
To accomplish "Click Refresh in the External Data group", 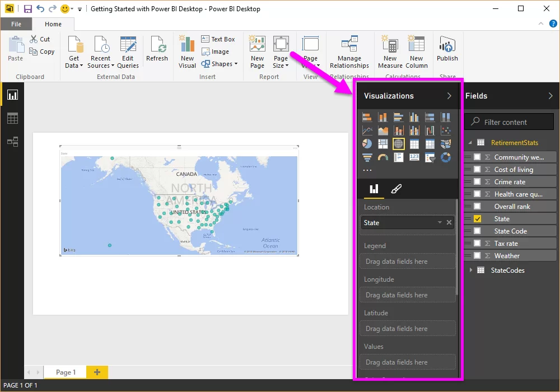I will (x=157, y=50).
